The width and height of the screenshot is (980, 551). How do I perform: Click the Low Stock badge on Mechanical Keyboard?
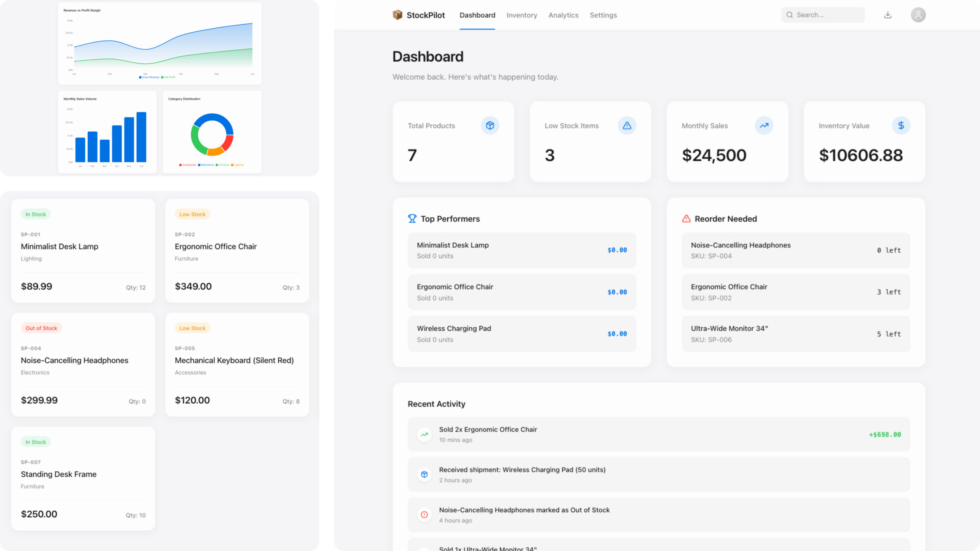coord(193,328)
